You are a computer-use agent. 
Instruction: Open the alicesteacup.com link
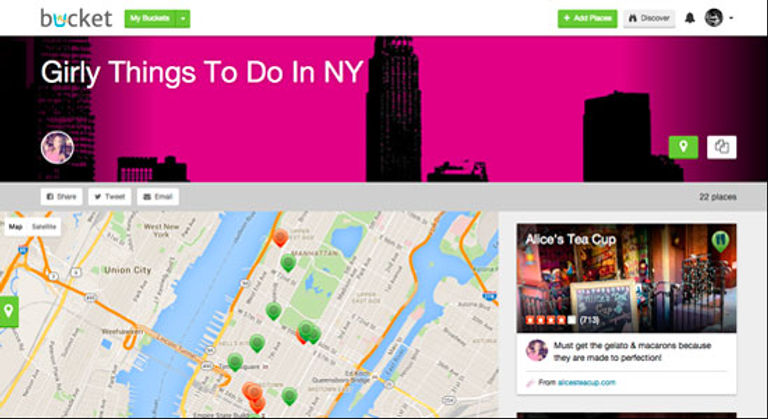[x=586, y=382]
